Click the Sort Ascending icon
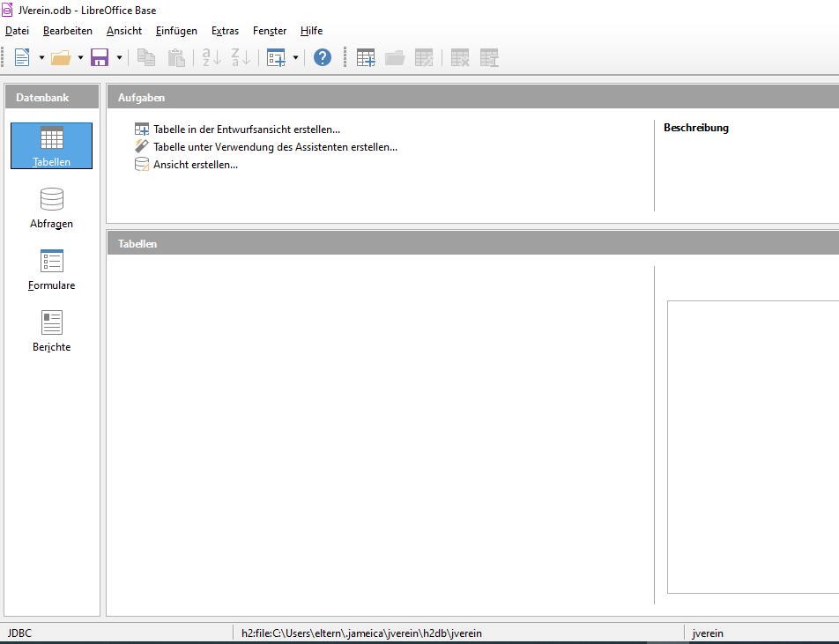Image resolution: width=839 pixels, height=644 pixels. [x=212, y=58]
